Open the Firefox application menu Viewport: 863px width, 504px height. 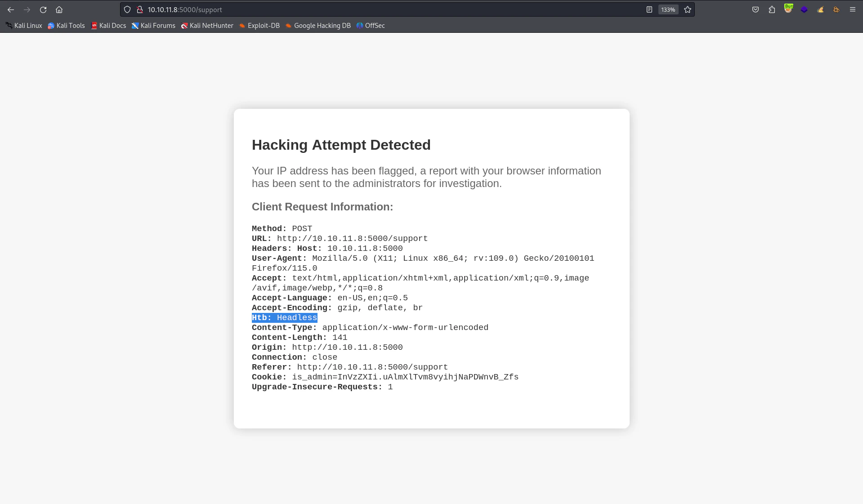click(x=852, y=9)
